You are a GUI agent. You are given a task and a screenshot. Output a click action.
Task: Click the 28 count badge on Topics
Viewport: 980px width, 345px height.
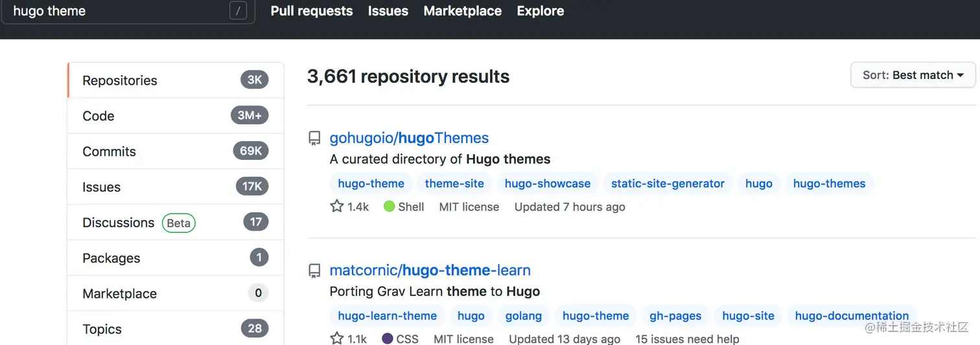pyautogui.click(x=255, y=328)
